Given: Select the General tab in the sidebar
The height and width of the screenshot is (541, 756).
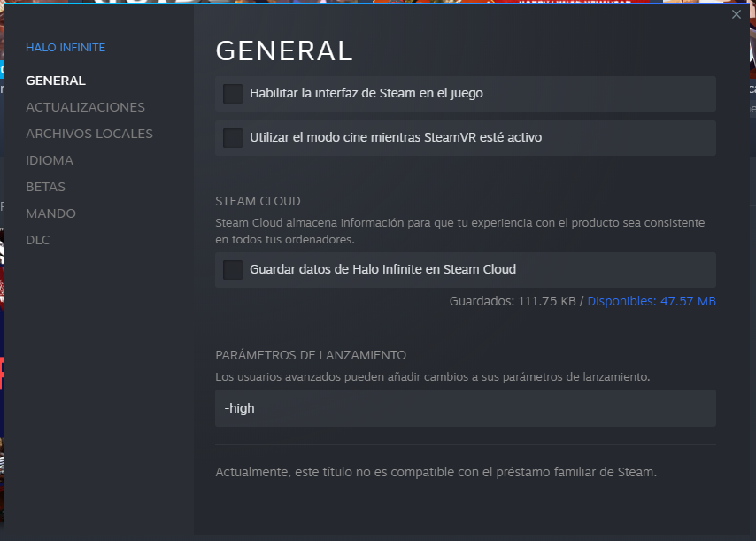Looking at the screenshot, I should [56, 81].
